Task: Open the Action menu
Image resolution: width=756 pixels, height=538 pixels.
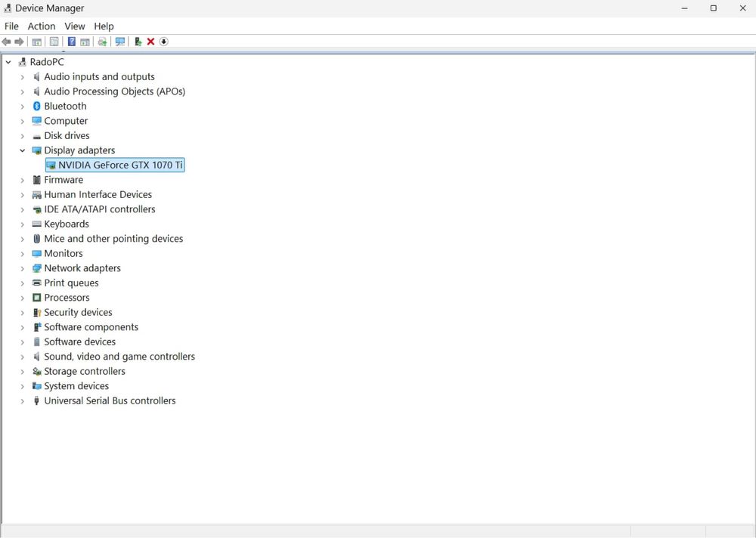Action: (42, 26)
